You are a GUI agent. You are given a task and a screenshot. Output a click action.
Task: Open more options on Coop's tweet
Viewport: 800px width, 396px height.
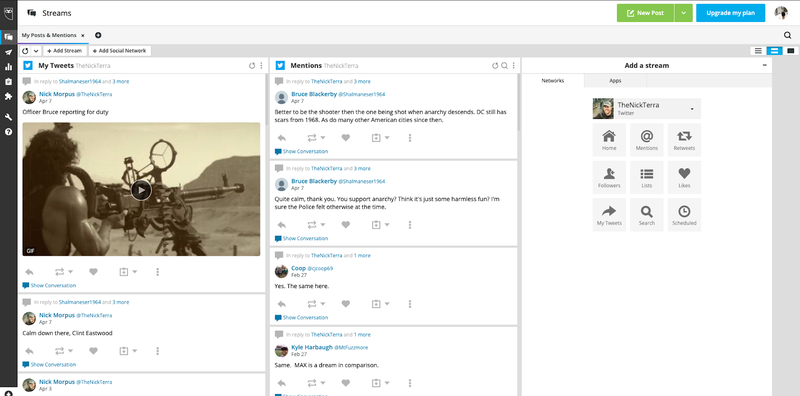point(410,304)
